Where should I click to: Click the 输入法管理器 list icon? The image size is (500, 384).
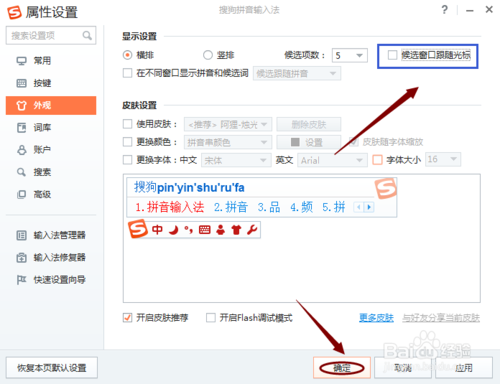pyautogui.click(x=21, y=235)
